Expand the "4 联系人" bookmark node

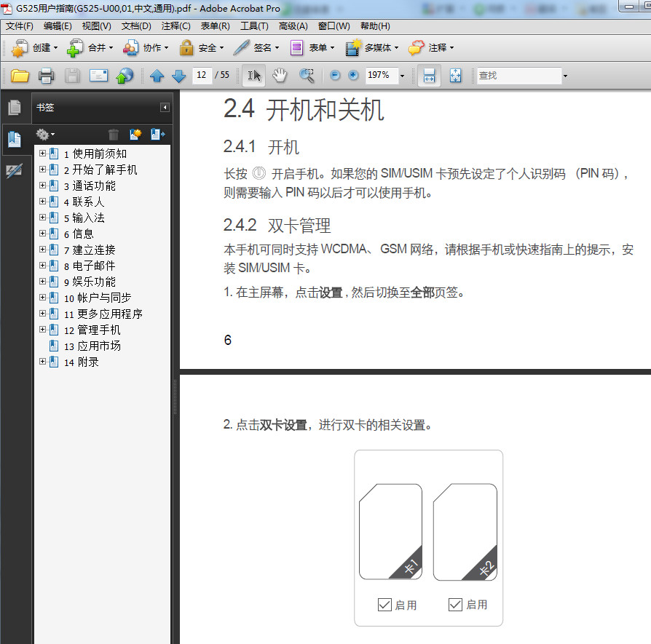42,202
